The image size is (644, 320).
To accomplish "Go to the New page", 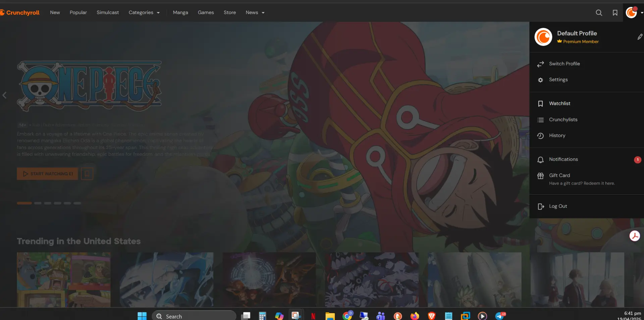I will pyautogui.click(x=55, y=12).
